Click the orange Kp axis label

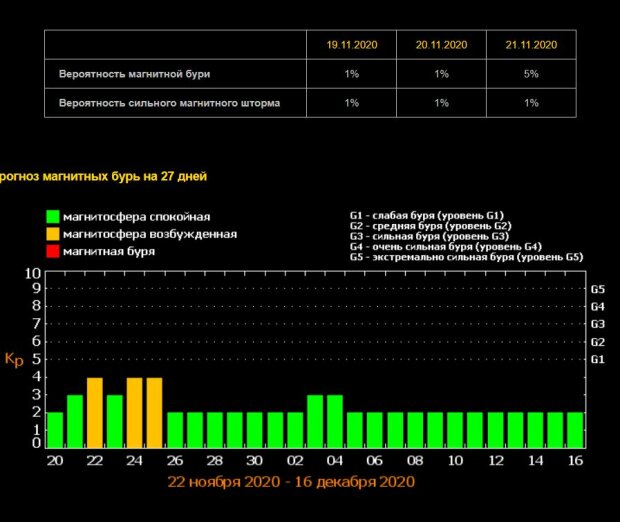click(x=14, y=358)
